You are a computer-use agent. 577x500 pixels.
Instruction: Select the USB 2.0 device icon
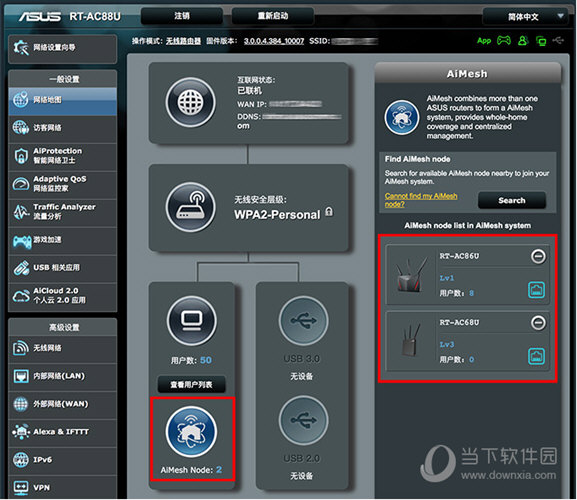(x=303, y=420)
